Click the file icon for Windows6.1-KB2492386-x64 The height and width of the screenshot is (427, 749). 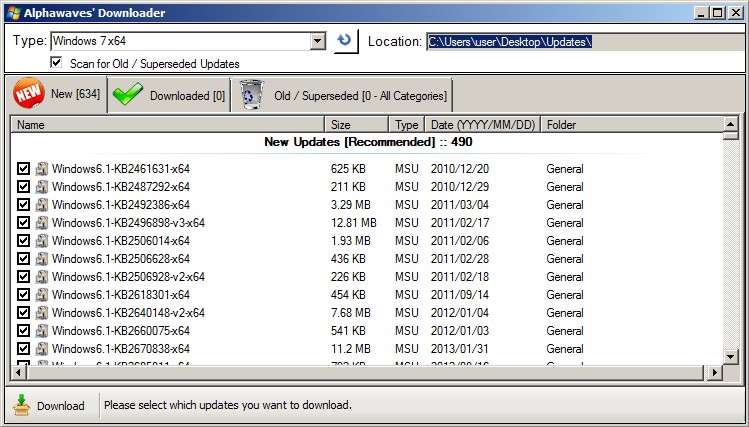click(x=42, y=205)
